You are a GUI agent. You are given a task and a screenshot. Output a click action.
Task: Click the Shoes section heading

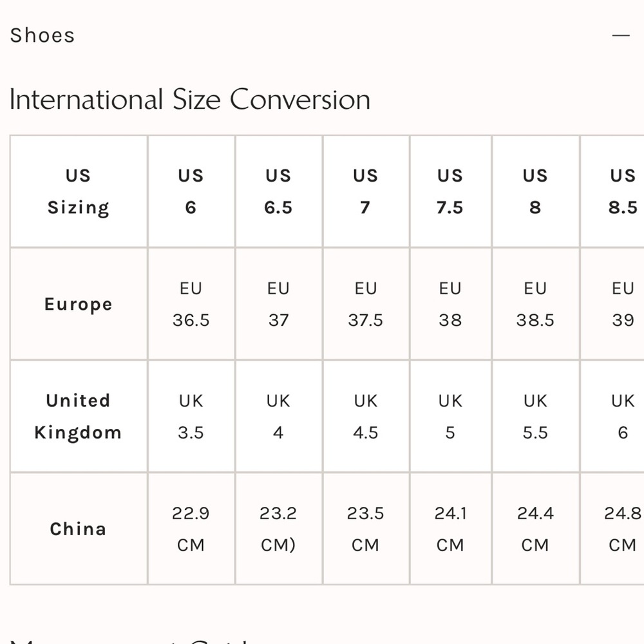pos(43,35)
